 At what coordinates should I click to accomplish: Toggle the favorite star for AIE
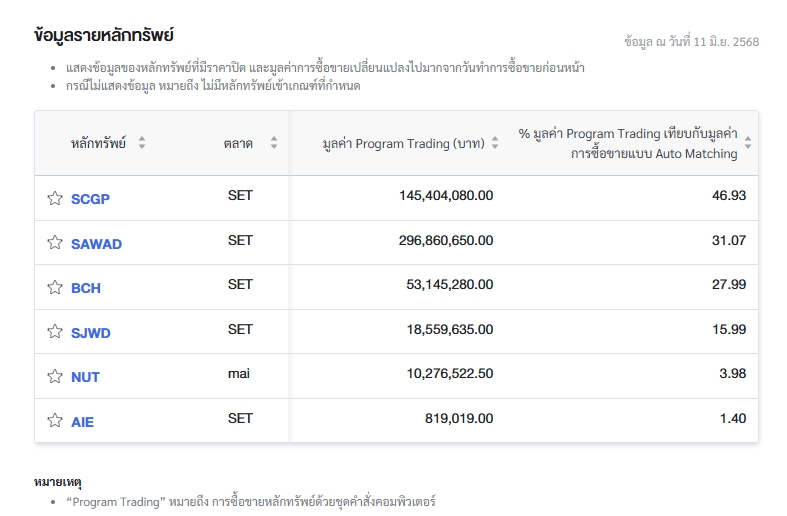click(55, 421)
